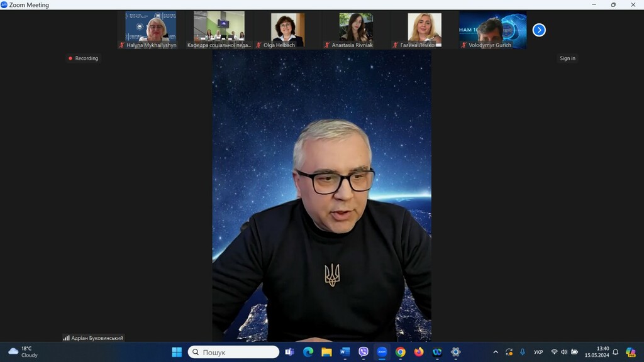Click the Sign in button
The height and width of the screenshot is (362, 644).
[x=567, y=58]
